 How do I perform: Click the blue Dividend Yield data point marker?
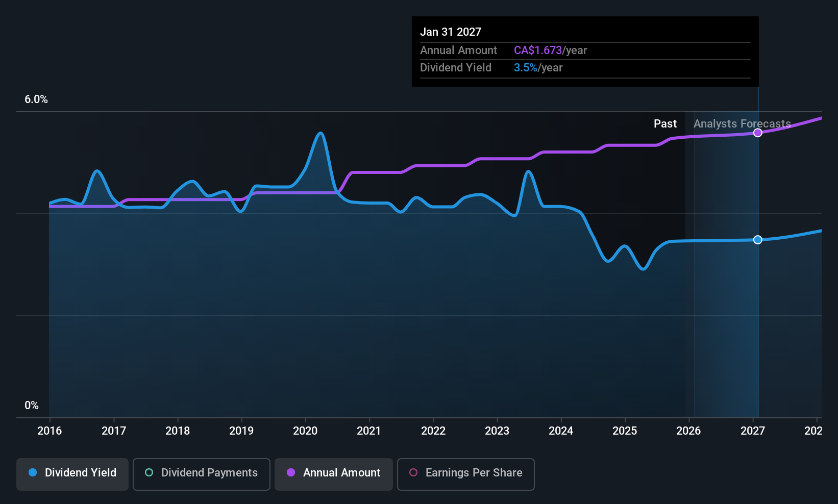tap(758, 240)
